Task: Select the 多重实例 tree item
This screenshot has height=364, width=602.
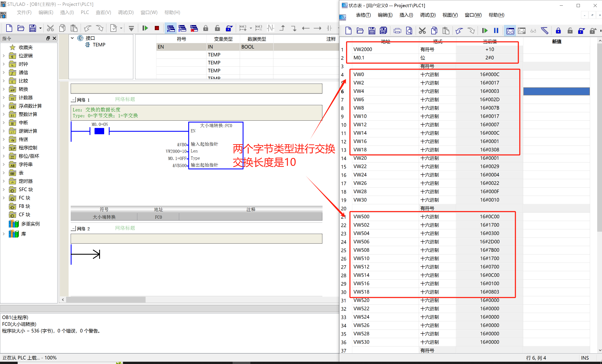Action: pos(30,224)
